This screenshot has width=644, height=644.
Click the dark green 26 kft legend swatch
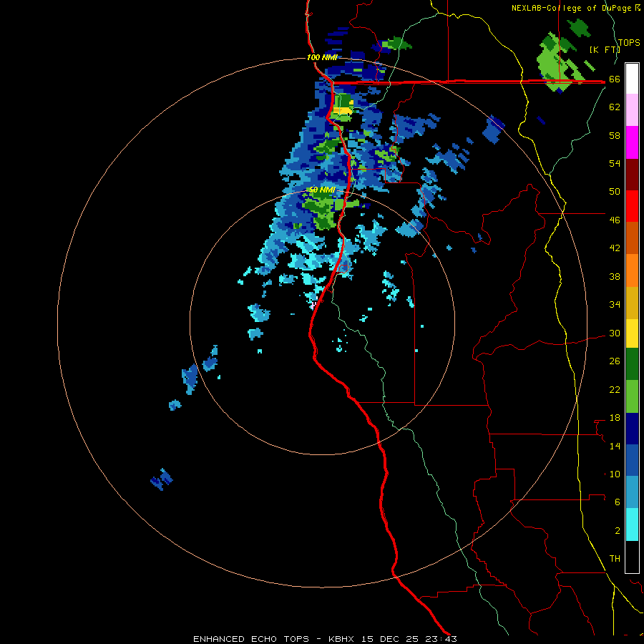[x=632, y=366]
